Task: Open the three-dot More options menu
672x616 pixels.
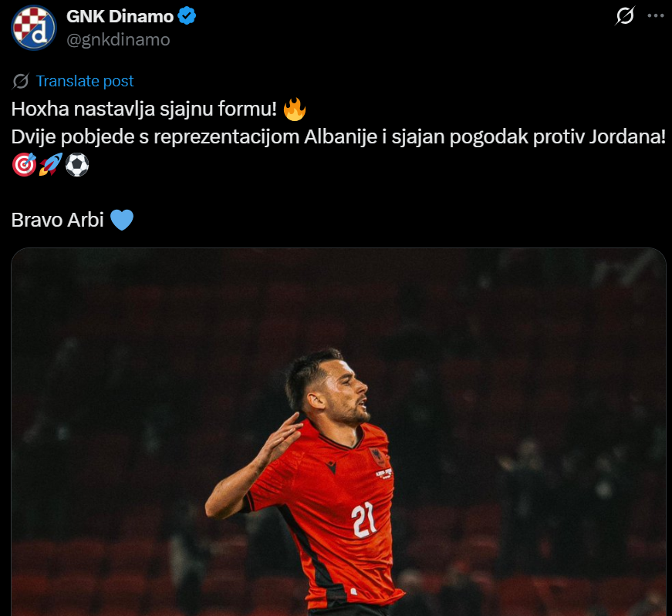Action: click(x=655, y=16)
